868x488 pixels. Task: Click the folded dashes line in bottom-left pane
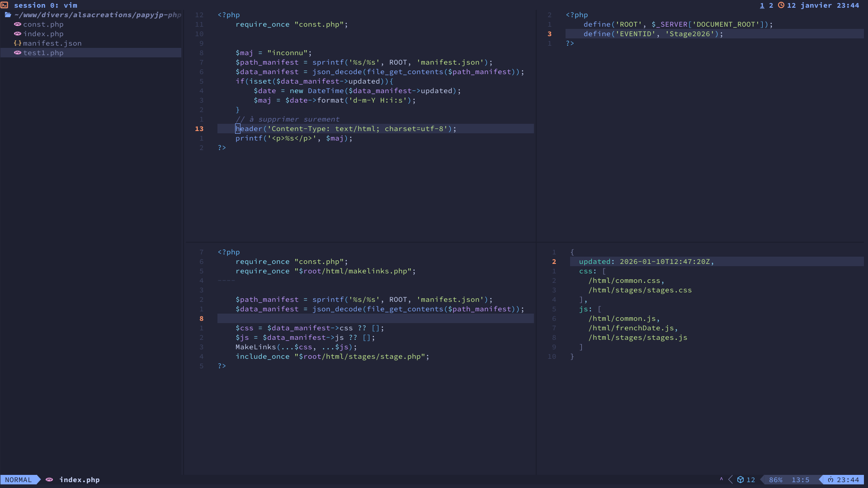226,281
